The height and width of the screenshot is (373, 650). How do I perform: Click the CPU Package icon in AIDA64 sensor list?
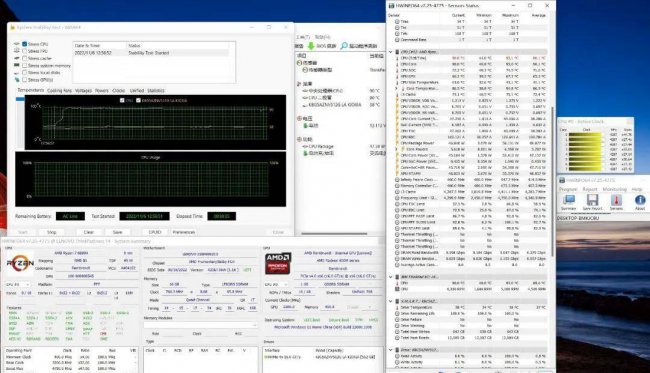point(305,146)
